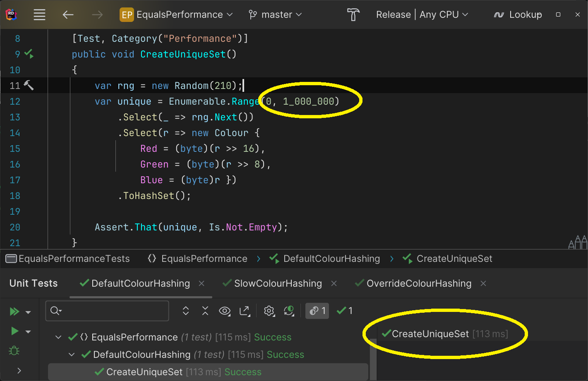Switch to the SlowColourHashing session tab

(x=278, y=283)
